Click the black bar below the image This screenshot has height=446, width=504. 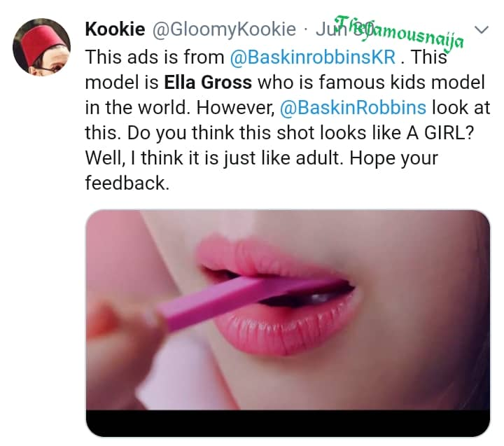click(288, 423)
